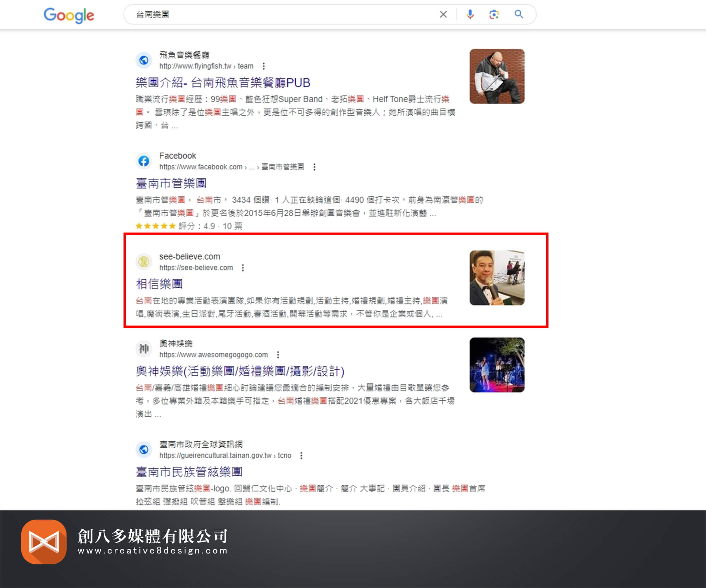Open more options for flyingfish.tw result
This screenshot has height=588, width=706.
[264, 66]
